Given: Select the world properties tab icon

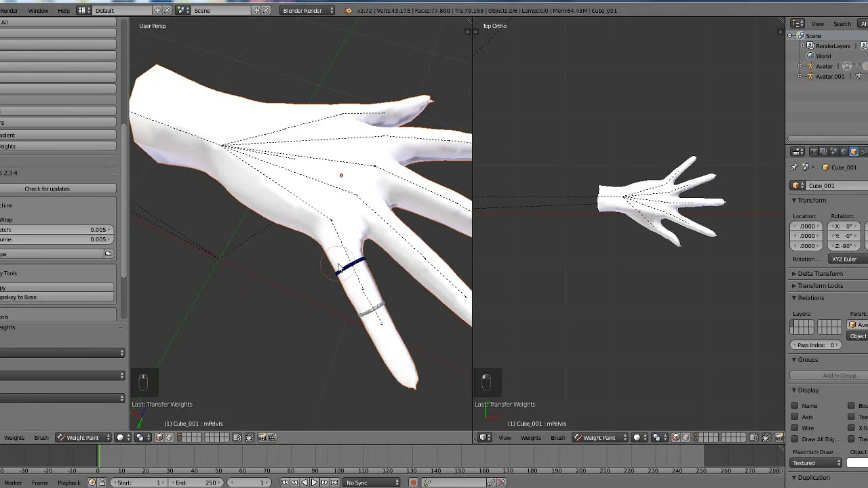Looking at the screenshot, I should [844, 152].
